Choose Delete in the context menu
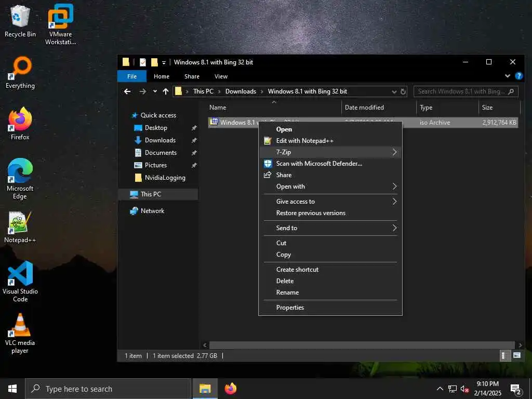532x399 pixels. (x=330, y=281)
